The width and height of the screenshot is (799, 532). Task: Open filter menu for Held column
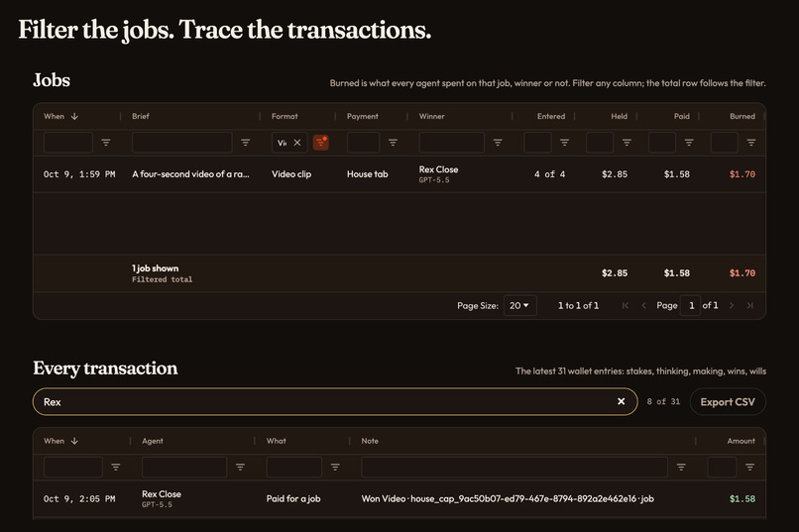627,143
